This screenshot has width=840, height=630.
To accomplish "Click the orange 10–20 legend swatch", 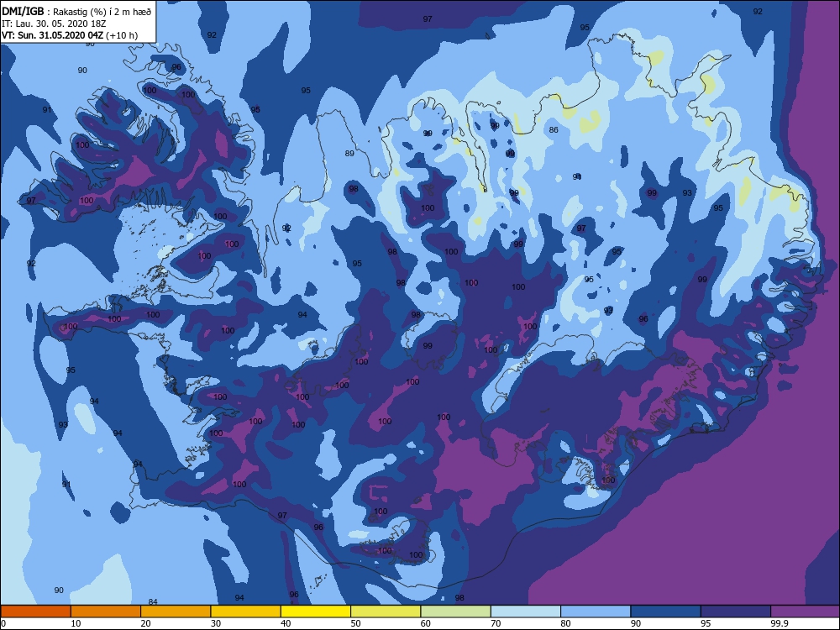I will [x=106, y=612].
